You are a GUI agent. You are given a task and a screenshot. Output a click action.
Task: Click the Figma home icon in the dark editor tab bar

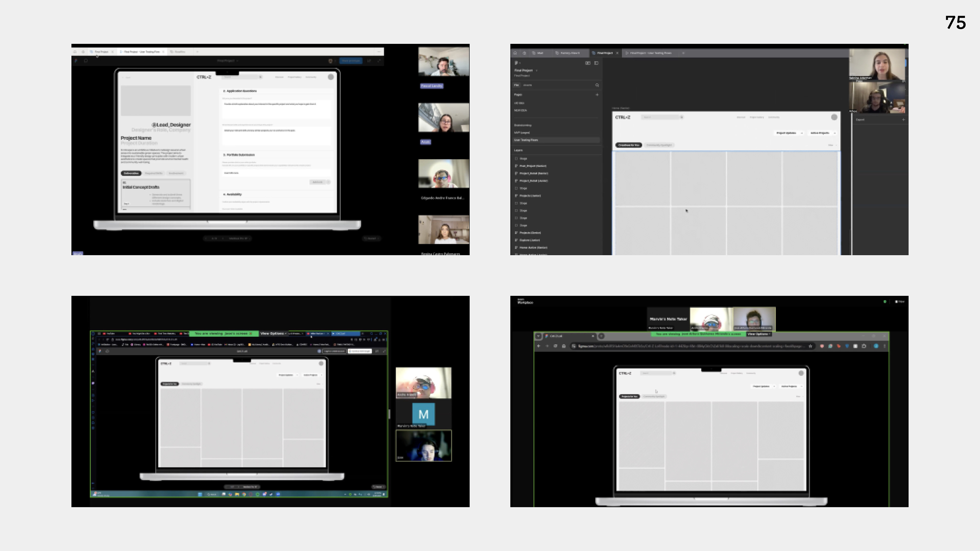pyautogui.click(x=515, y=53)
